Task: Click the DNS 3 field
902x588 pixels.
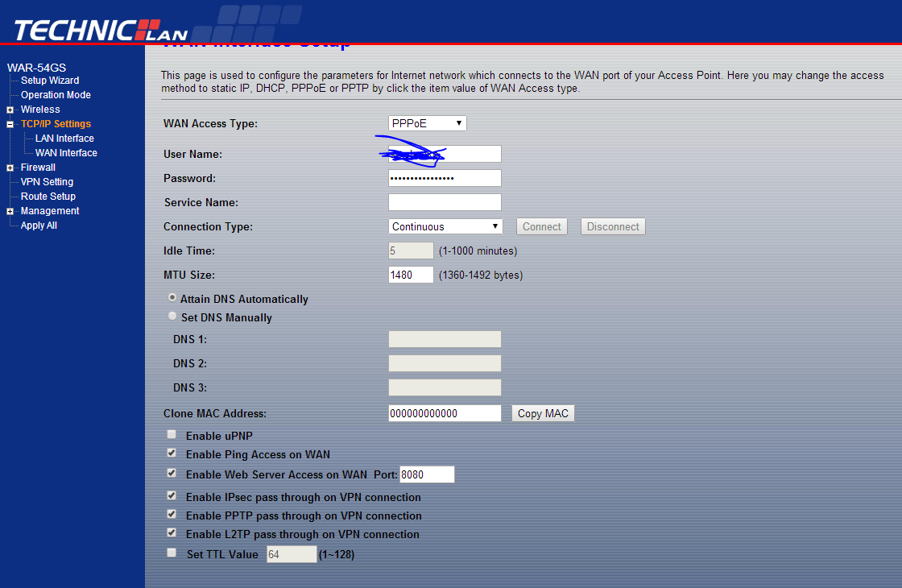Action: 445,387
